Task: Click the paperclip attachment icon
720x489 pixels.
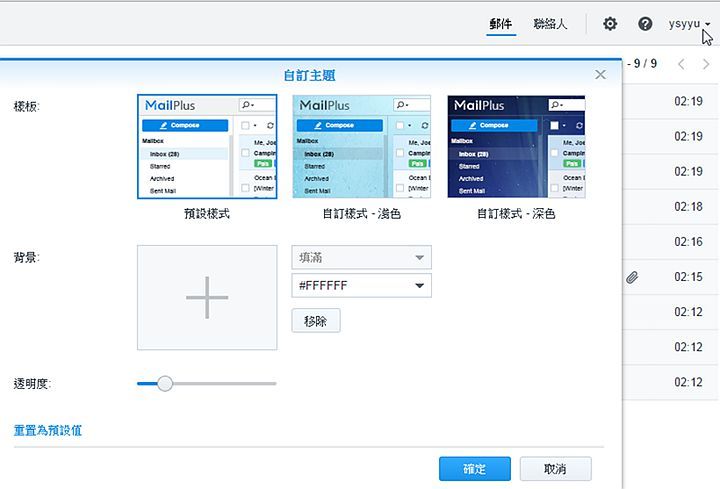Action: click(x=632, y=277)
